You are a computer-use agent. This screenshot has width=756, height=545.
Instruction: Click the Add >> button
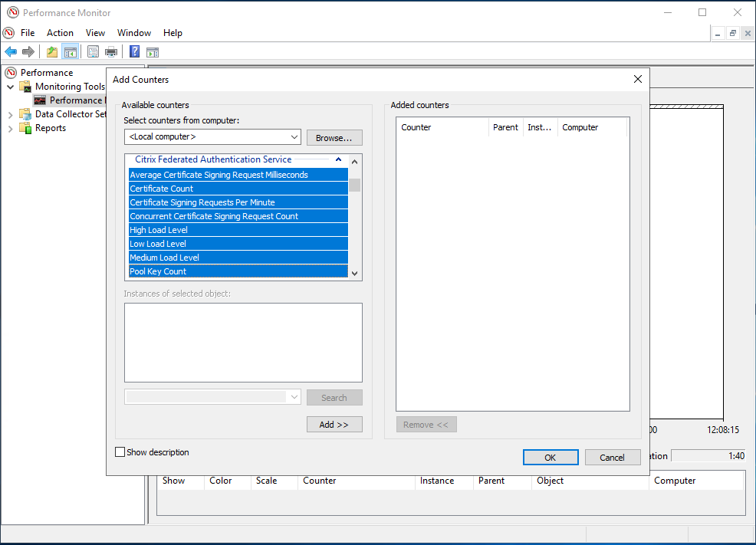point(334,425)
